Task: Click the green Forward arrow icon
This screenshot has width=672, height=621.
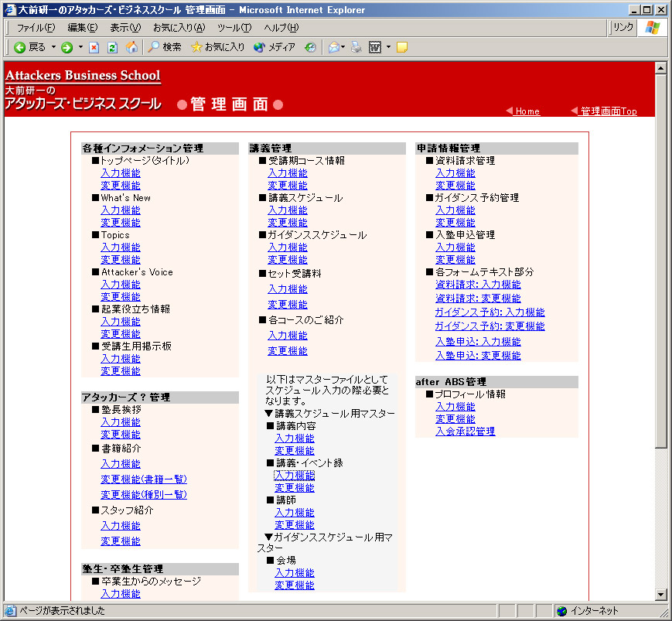Action: (67, 47)
